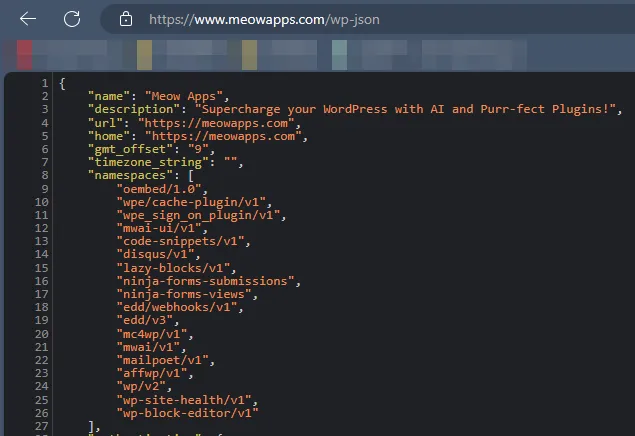Image resolution: width=635 pixels, height=436 pixels.
Task: Click line number 8 in the gutter
Action: 45,175
